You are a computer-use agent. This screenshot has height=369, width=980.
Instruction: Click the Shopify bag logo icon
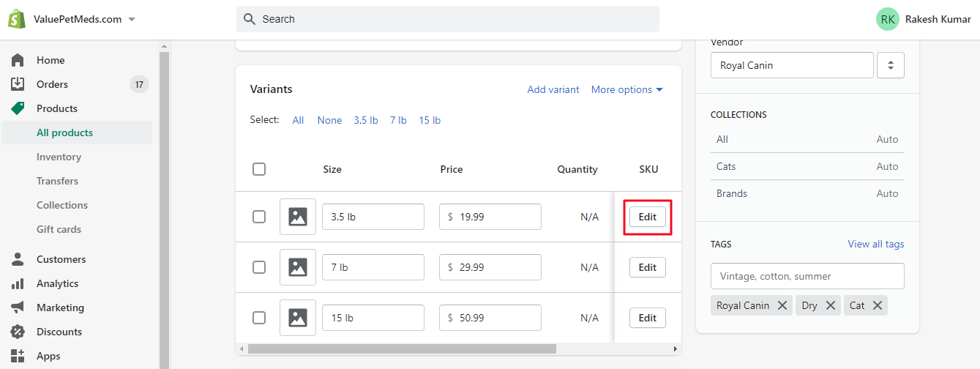pyautogui.click(x=17, y=19)
